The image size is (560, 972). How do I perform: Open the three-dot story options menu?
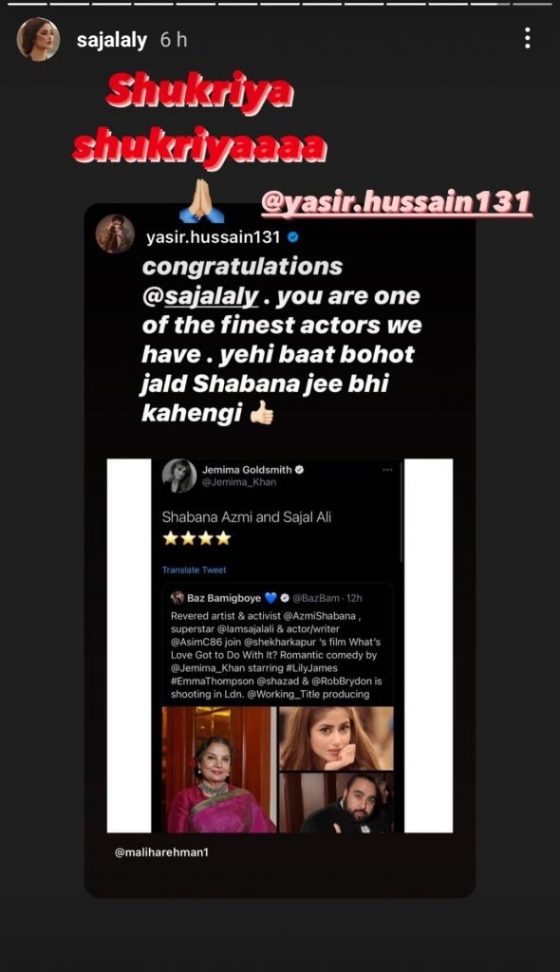pyautogui.click(x=527, y=38)
